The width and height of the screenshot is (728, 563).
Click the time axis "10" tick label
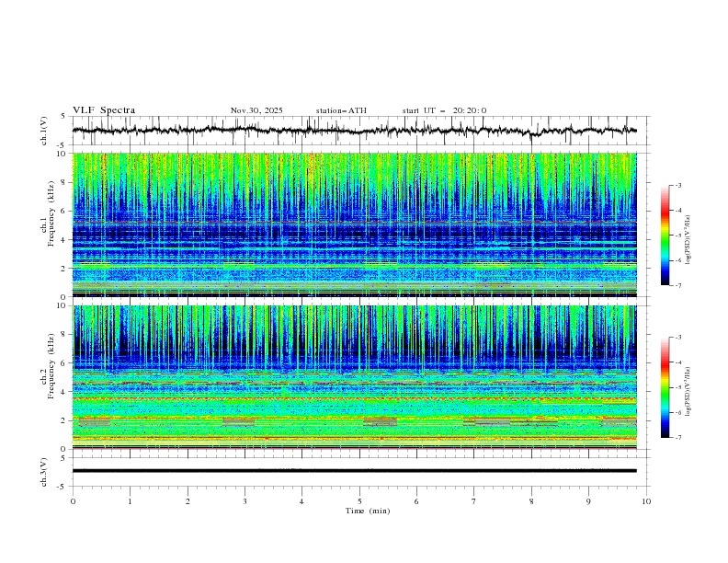point(646,501)
